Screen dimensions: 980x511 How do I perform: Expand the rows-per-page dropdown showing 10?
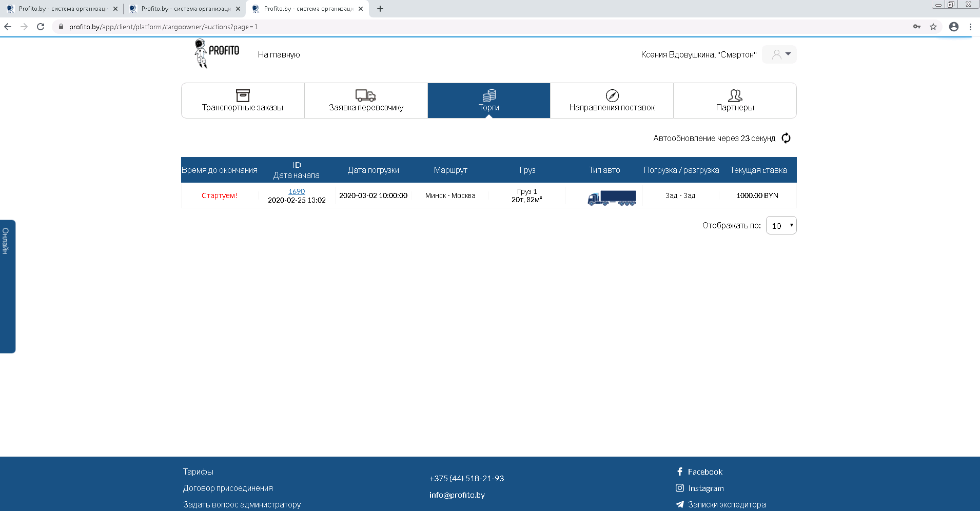click(781, 226)
